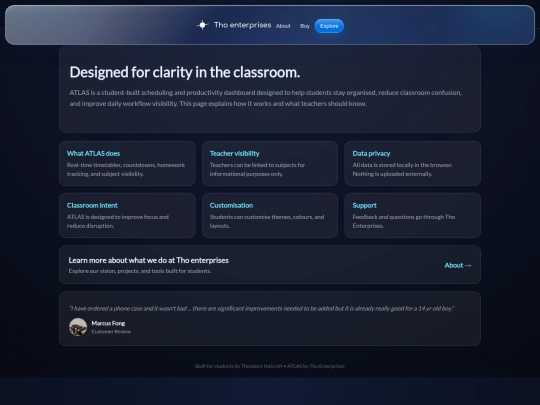Click the Tho enterprises star logo icon
This screenshot has height=405, width=540.
point(202,25)
